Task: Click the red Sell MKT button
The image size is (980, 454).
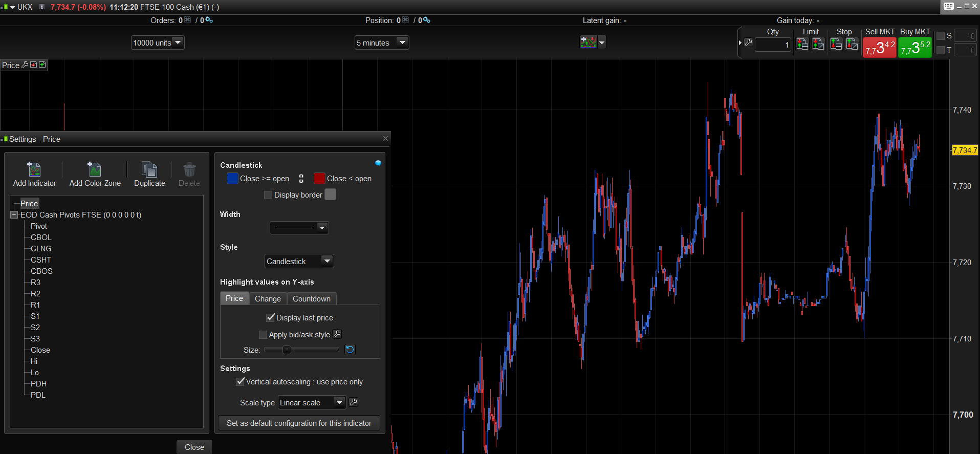Action: pyautogui.click(x=879, y=48)
